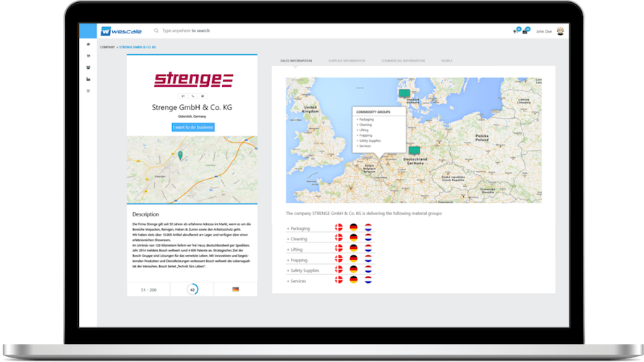Expand Services in map popup
Viewport: 644px width, 362px height.
pos(364,146)
